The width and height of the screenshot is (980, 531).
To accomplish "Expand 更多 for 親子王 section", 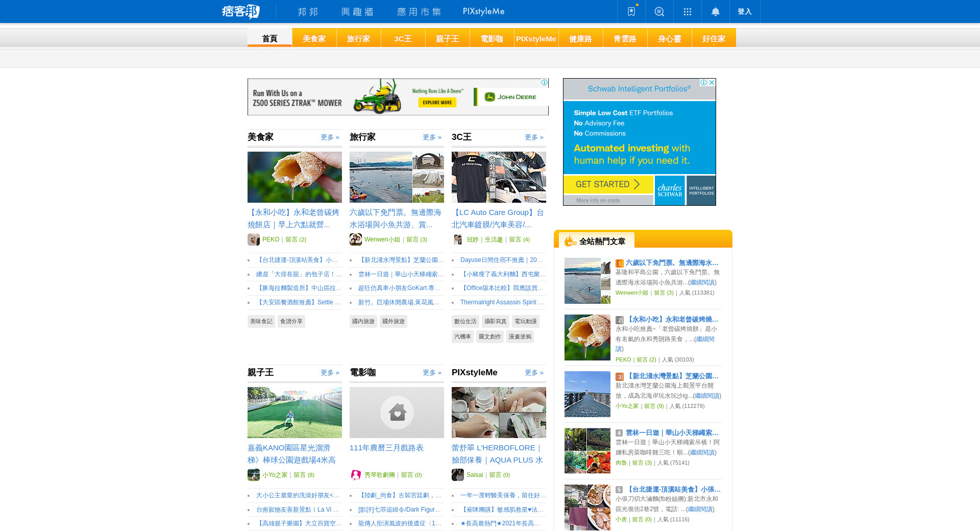I will point(330,373).
